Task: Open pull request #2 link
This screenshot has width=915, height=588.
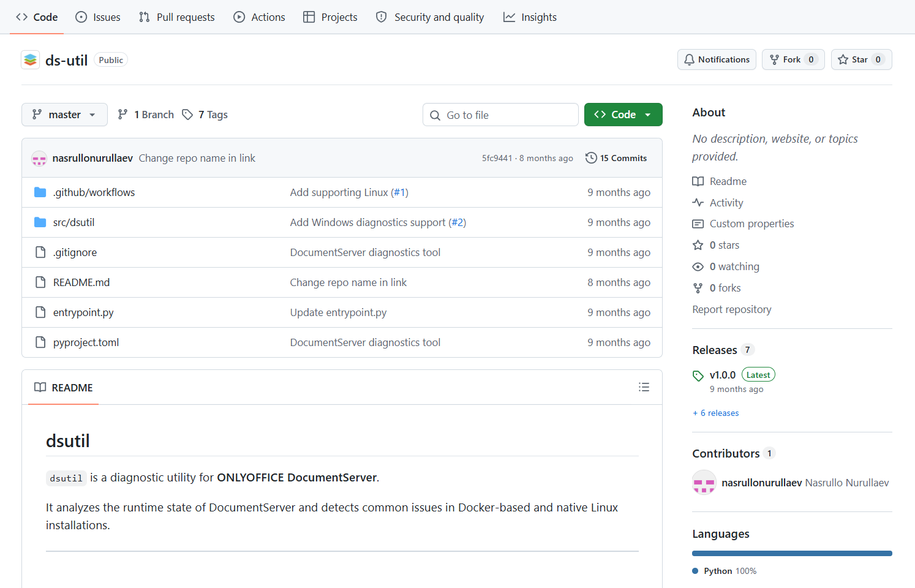Action: coord(457,222)
